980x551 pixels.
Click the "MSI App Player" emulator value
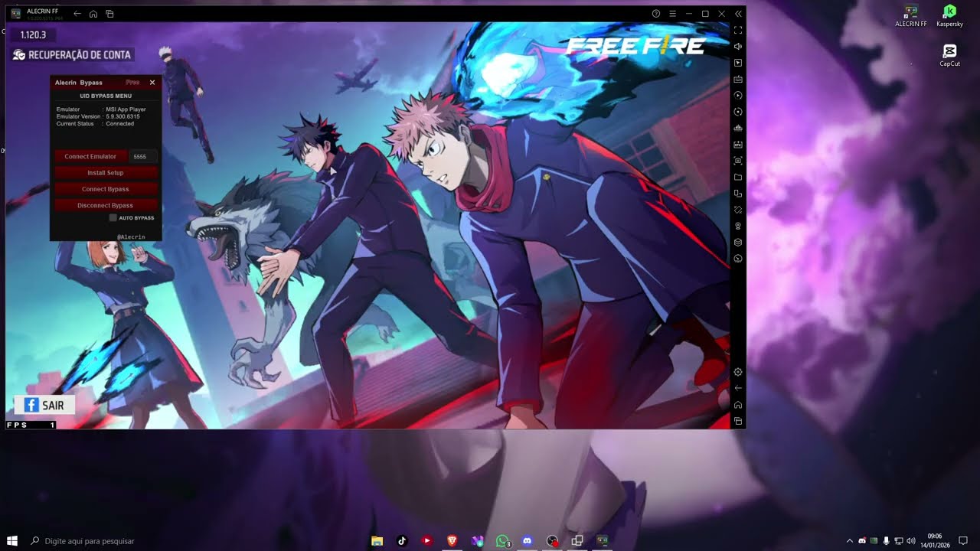coord(126,109)
